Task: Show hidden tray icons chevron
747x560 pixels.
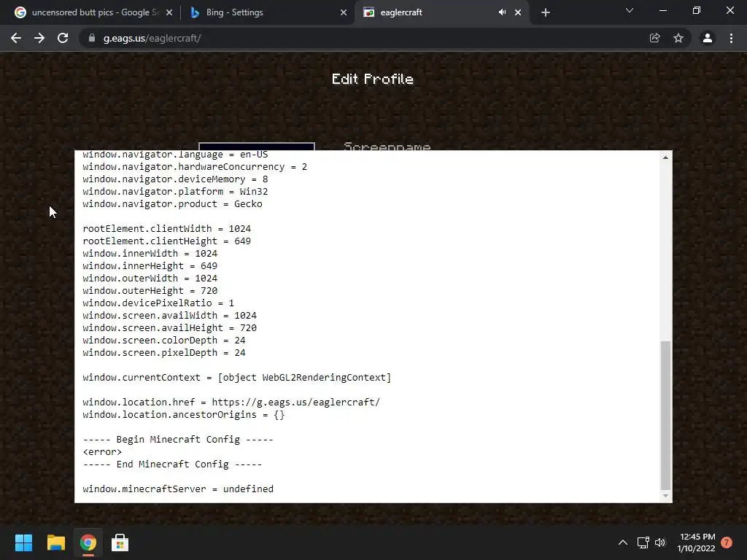Action: pos(623,542)
